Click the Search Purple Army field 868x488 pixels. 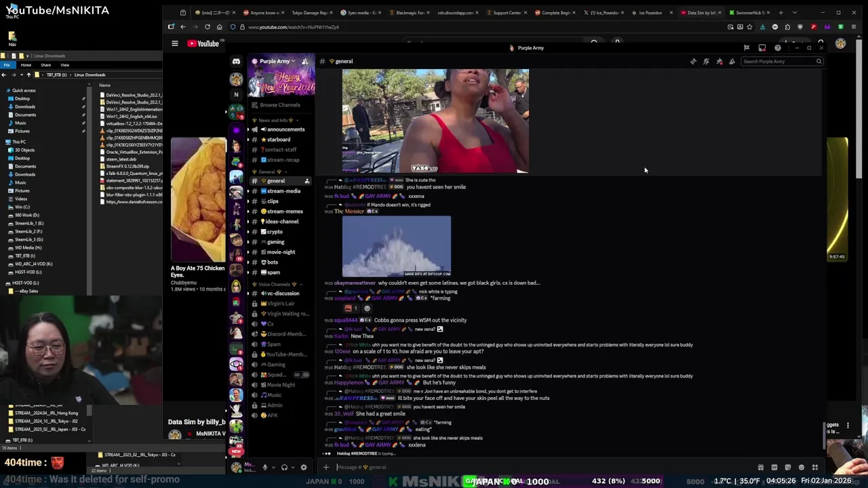(781, 62)
